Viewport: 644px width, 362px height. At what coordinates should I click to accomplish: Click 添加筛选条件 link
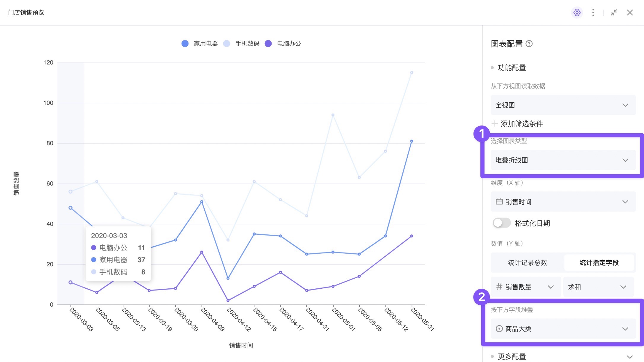tap(522, 124)
